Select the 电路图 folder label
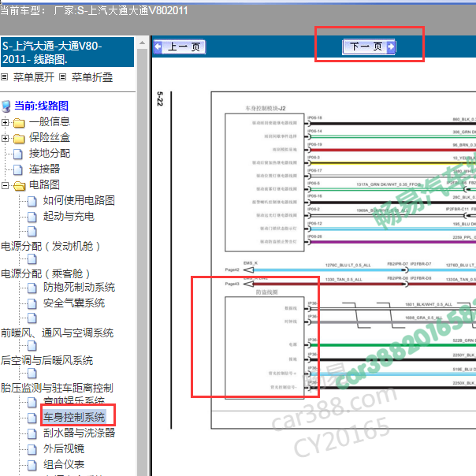Image resolution: width=476 pixels, height=476 pixels. click(44, 185)
